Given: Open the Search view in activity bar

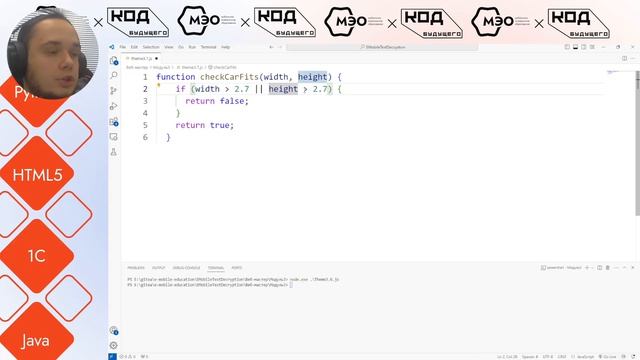Looking at the screenshot, I should [114, 75].
